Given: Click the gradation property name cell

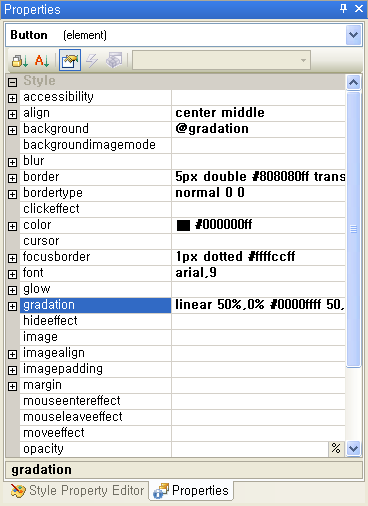Looking at the screenshot, I should coord(95,305).
